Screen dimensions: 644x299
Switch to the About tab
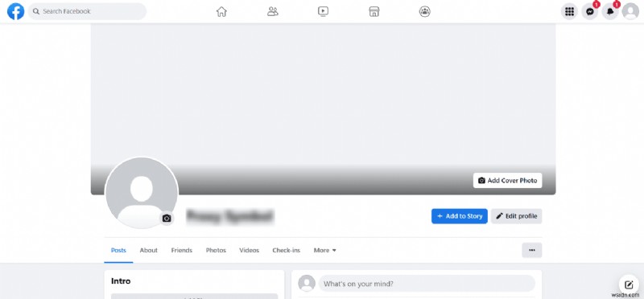[x=149, y=250]
